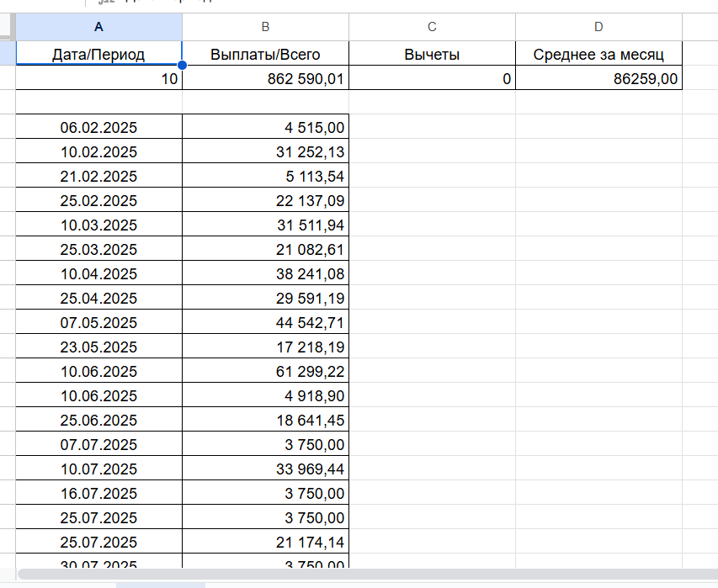Select amount cell 21 082,61
Viewport: 718px width, 588px height.
pos(266,248)
